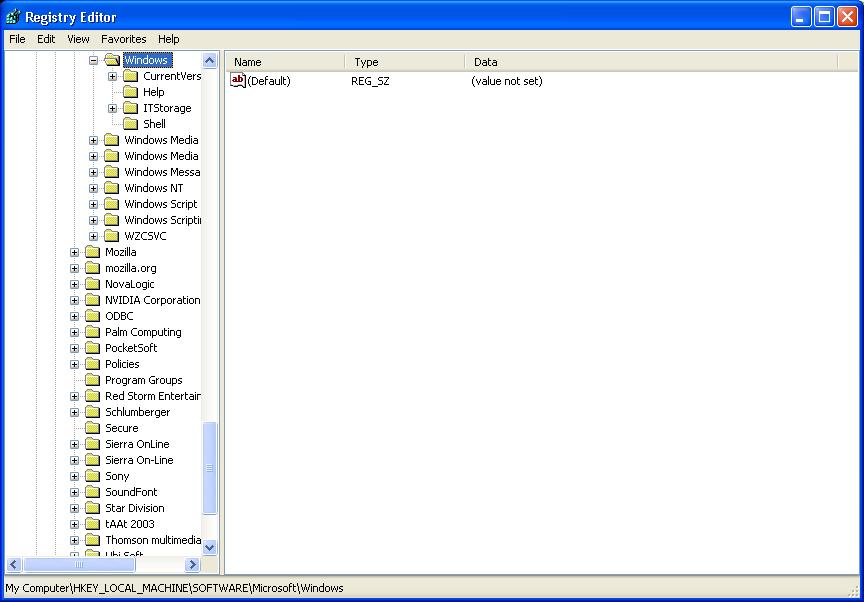This screenshot has width=864, height=602.
Task: Expand the Windows Messa key
Action: click(94, 172)
